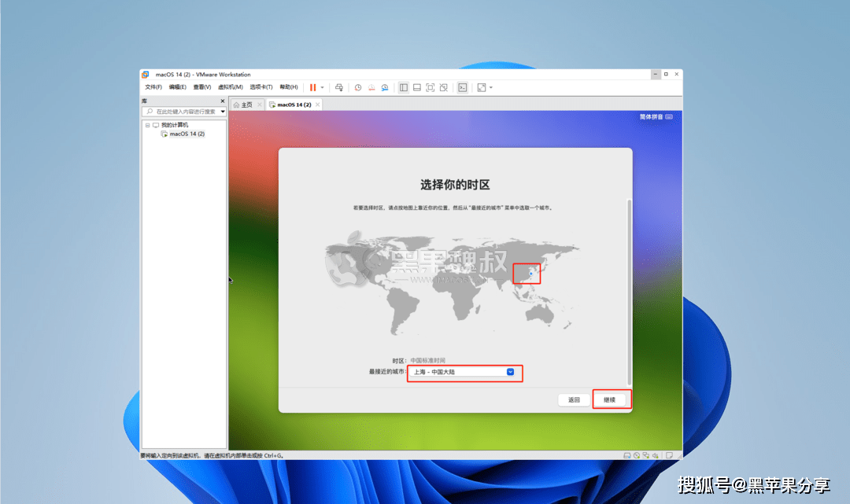Enter full screen mode via toolbar icon

click(430, 87)
